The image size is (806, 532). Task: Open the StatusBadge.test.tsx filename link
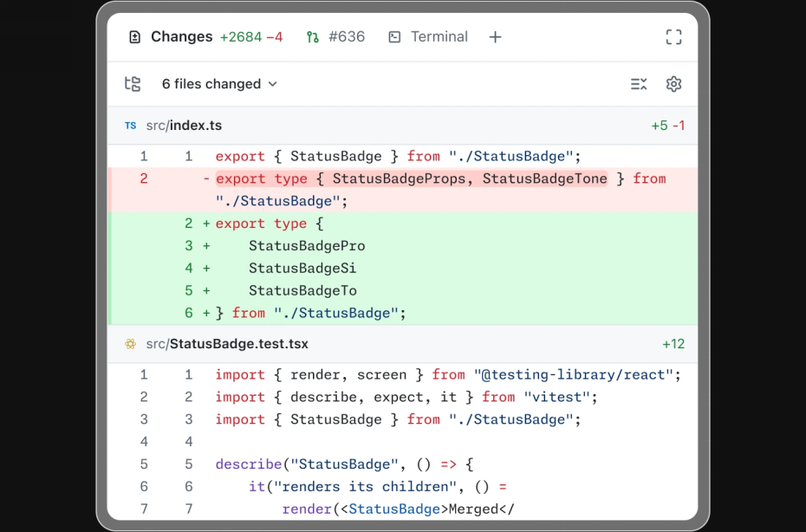click(239, 344)
